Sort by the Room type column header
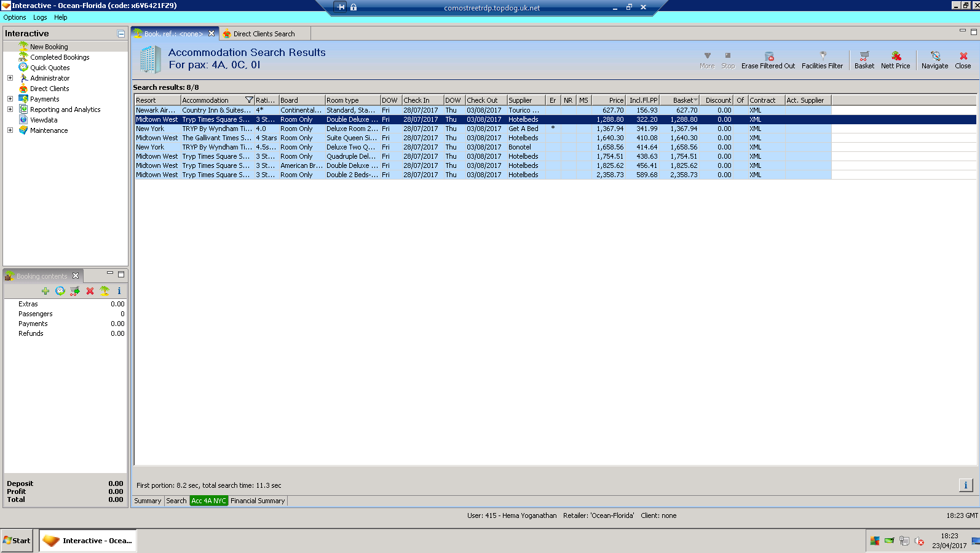980x553 pixels. click(353, 100)
